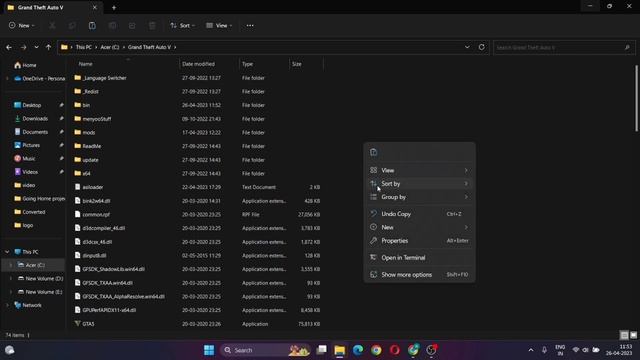Choose Open in Terminal
640x360 pixels.
pos(419,258)
